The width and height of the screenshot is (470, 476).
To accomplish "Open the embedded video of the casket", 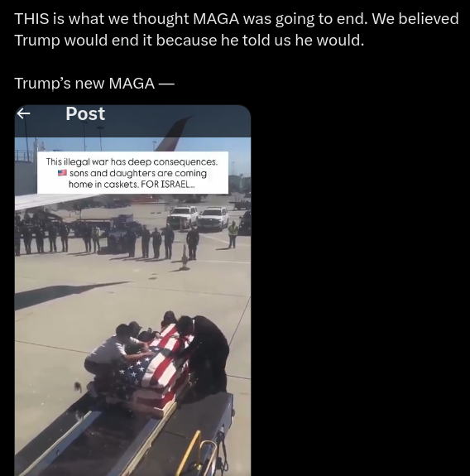I will tap(132, 306).
